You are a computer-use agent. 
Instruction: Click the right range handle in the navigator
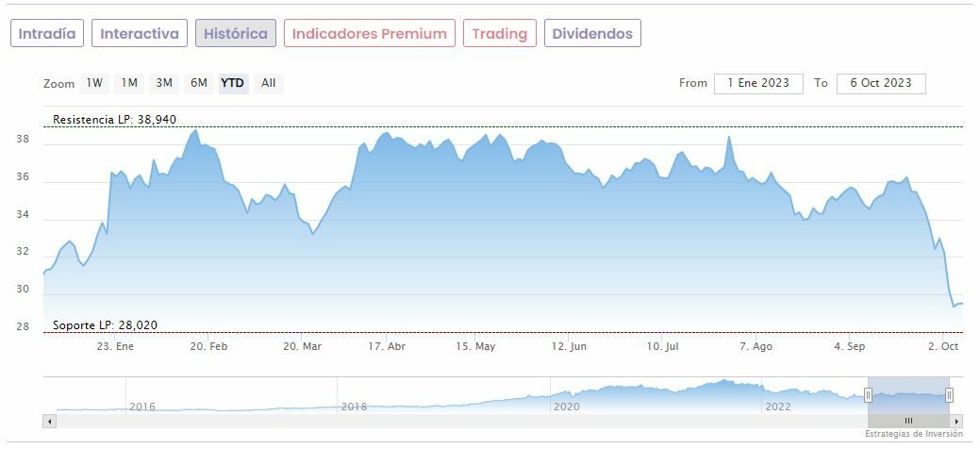coord(949,394)
